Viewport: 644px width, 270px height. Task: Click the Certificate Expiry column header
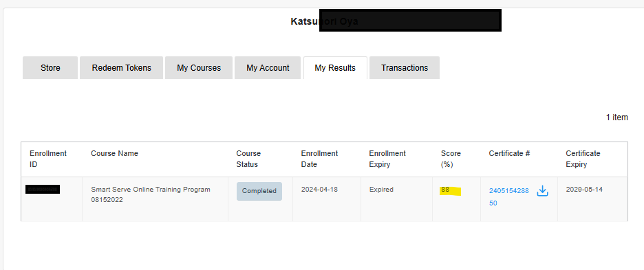point(583,159)
